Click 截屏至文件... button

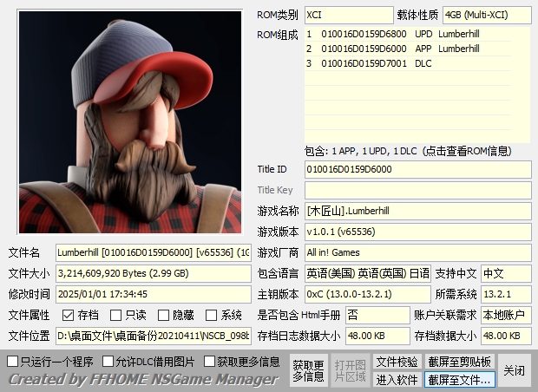[459, 380]
